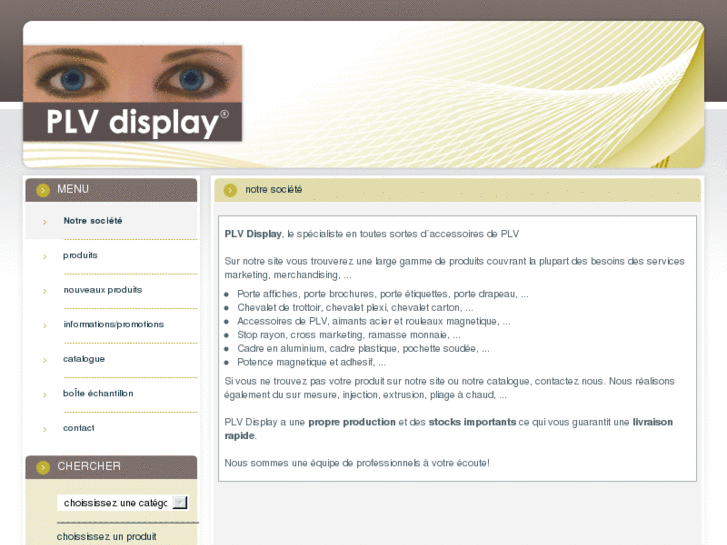Click the small arrow next to 'catalogue'
The width and height of the screenshot is (727, 545).
pyautogui.click(x=45, y=360)
